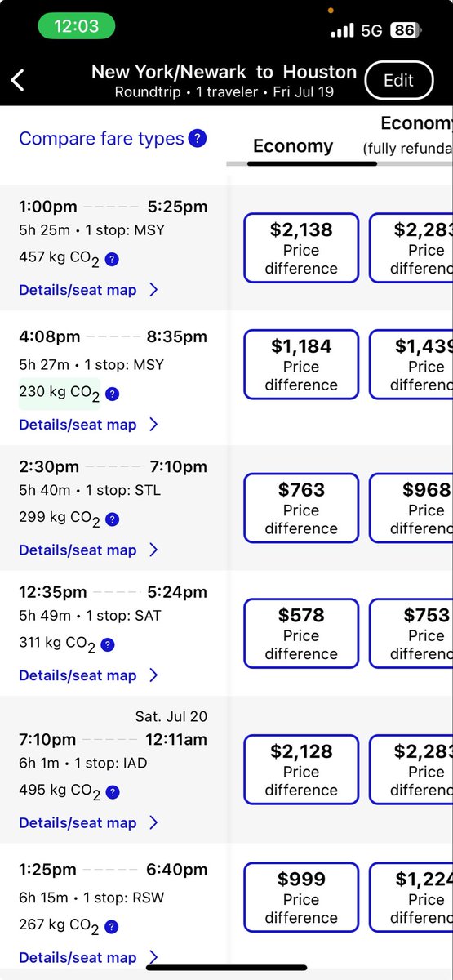Tap the back arrow in the header
This screenshot has height=980, width=453.
(x=18, y=80)
